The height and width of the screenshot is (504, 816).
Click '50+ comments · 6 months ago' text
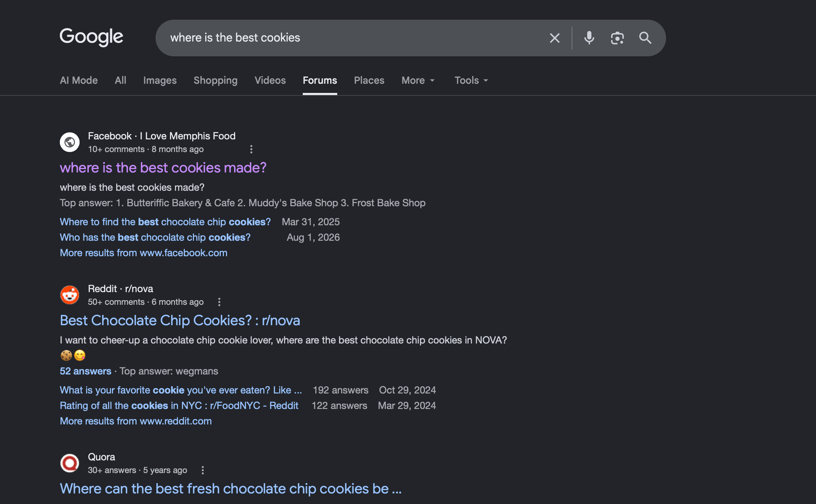pyautogui.click(x=146, y=302)
